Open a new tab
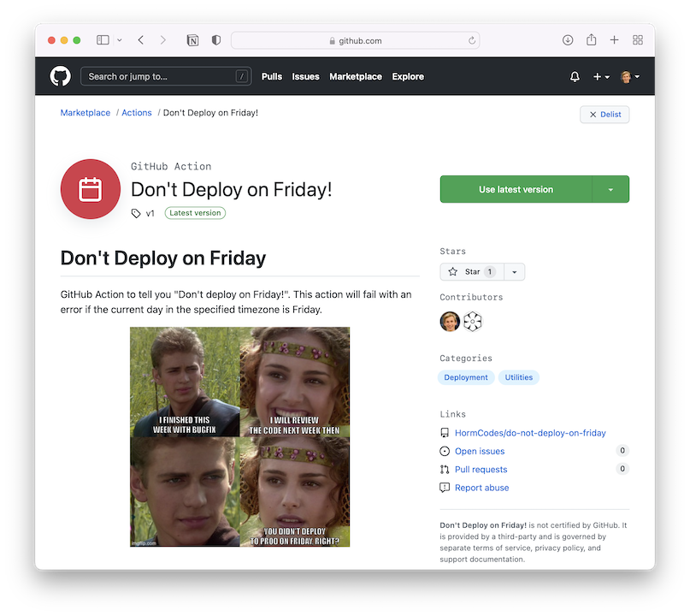Screen dimensions: 690x616 coord(614,40)
